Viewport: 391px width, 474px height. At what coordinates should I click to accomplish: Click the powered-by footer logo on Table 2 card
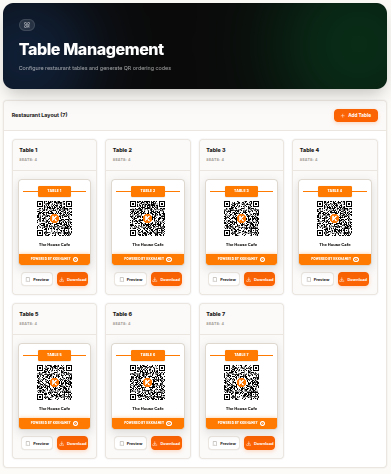pyautogui.click(x=169, y=259)
